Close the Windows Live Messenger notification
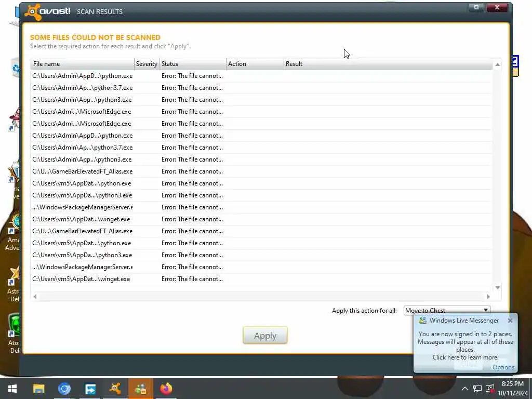 tap(510, 321)
